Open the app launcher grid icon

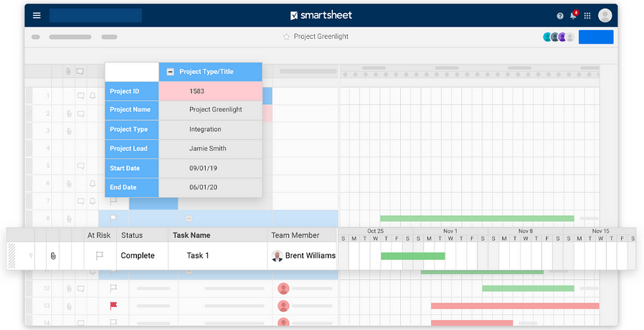coord(587,16)
